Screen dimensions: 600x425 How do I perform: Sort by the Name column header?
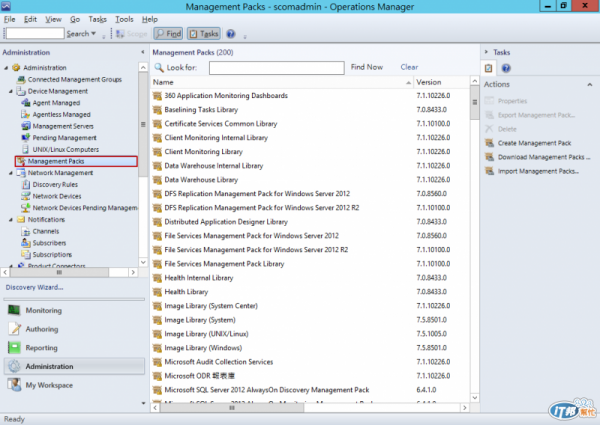[282, 82]
